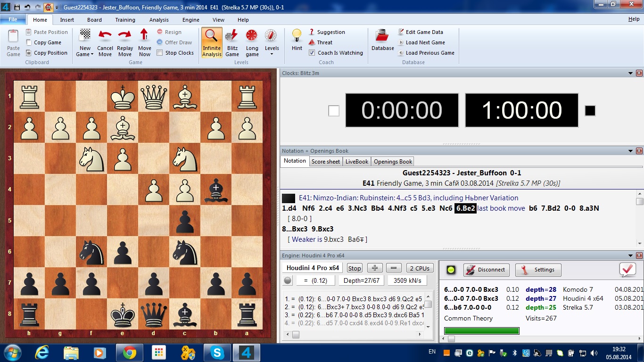Click the Hint lightbulb icon
This screenshot has width=644, height=362.
pos(297,36)
